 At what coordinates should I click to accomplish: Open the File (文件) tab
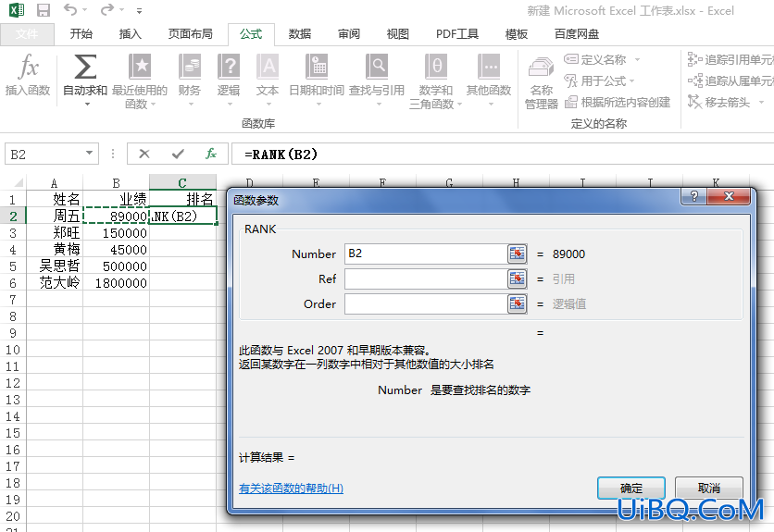(x=27, y=34)
